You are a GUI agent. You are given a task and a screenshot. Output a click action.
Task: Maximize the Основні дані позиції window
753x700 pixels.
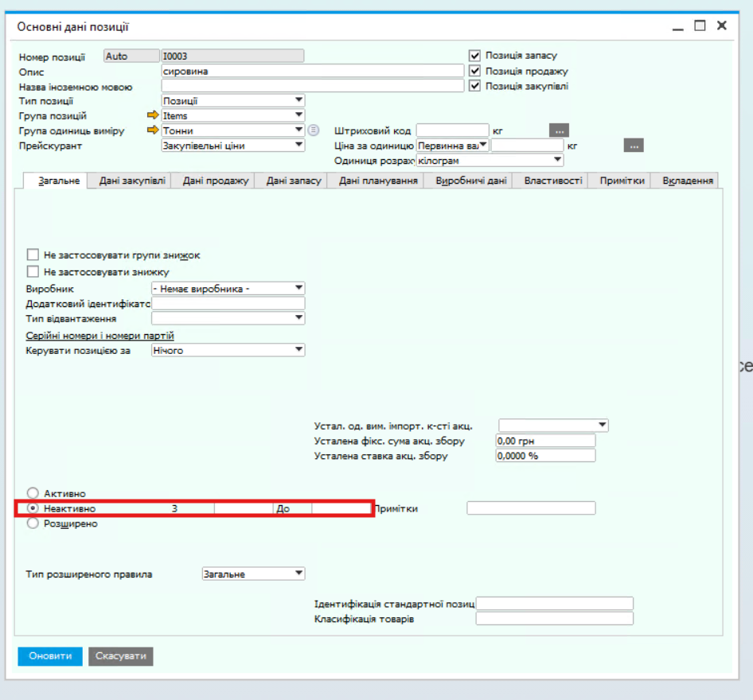pos(700,26)
